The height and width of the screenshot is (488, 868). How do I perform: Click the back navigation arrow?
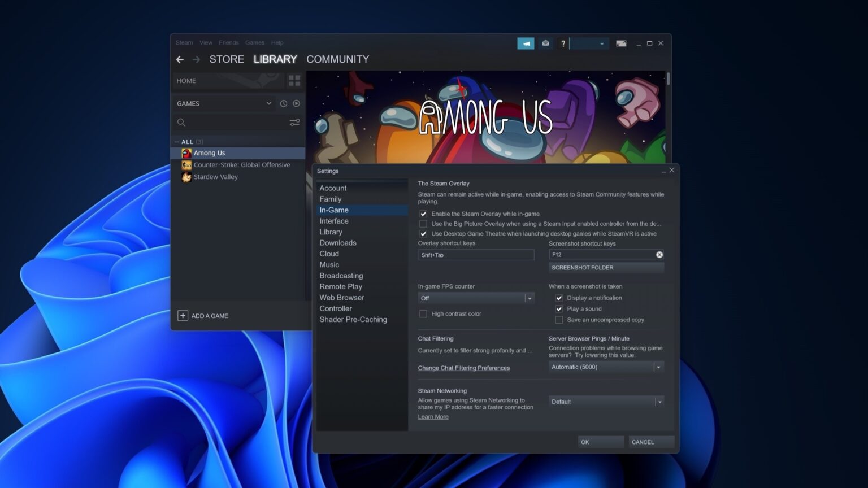pos(180,59)
